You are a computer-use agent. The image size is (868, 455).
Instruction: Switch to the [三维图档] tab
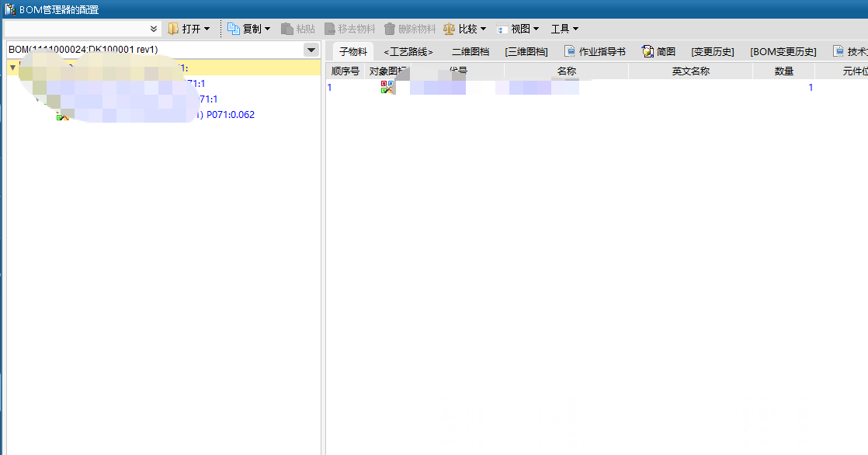(x=526, y=51)
